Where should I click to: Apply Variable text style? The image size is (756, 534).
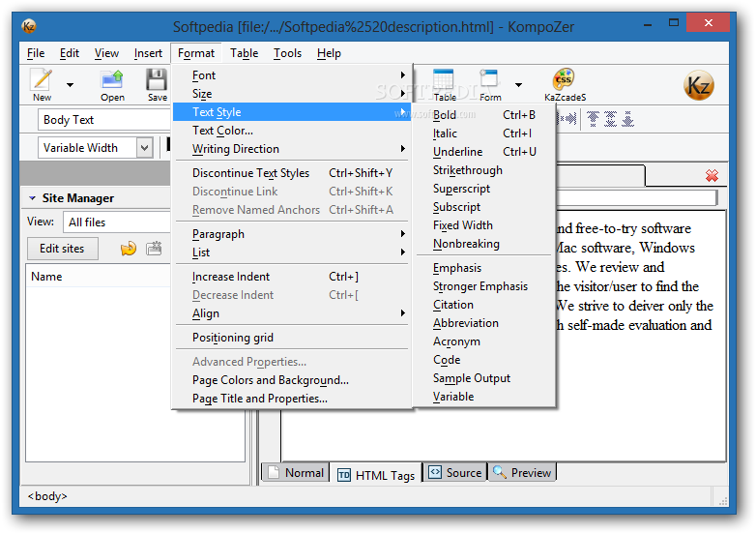[483, 396]
